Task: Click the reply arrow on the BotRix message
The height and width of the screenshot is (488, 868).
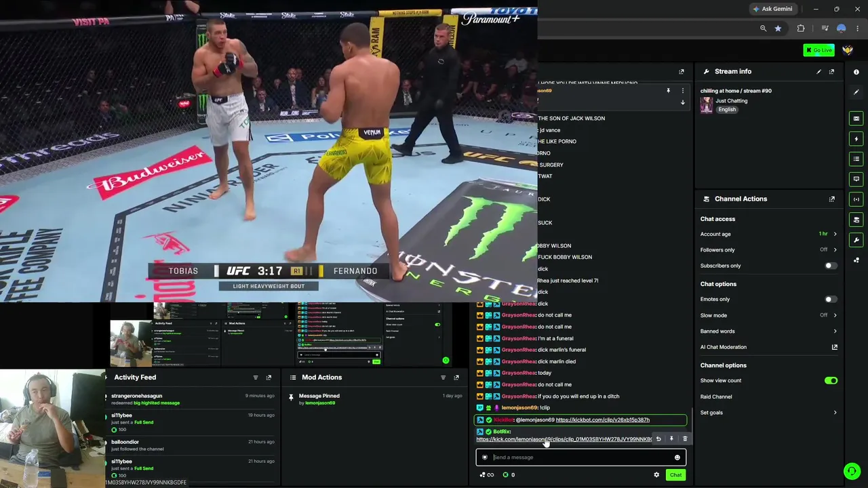Action: 658,439
